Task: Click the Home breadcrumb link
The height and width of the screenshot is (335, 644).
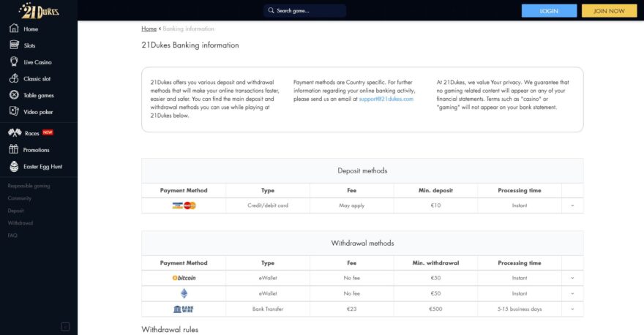Action: [x=149, y=29]
